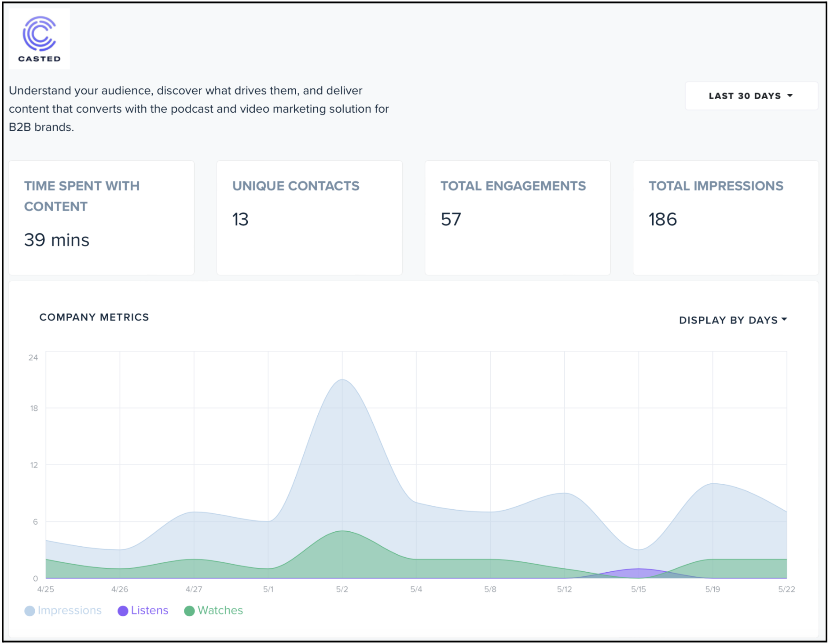Click the 5/15 date axis label
This screenshot has height=644, width=830.
click(639, 589)
